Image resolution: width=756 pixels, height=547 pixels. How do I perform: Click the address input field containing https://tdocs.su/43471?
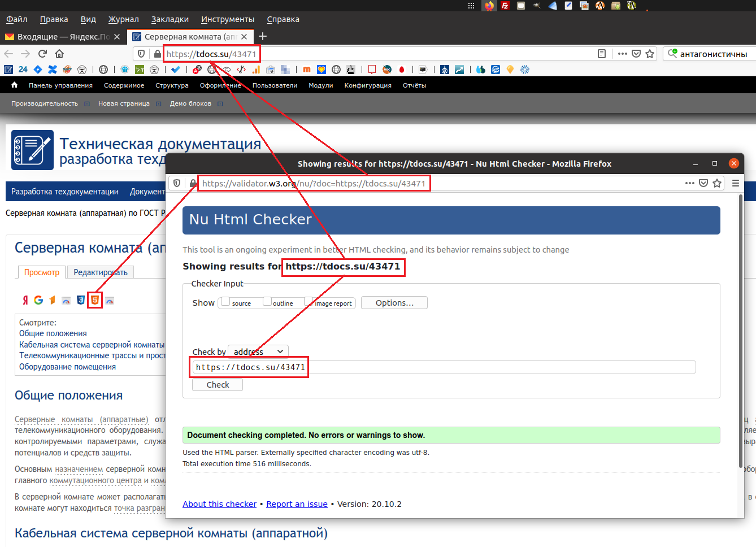click(x=444, y=367)
